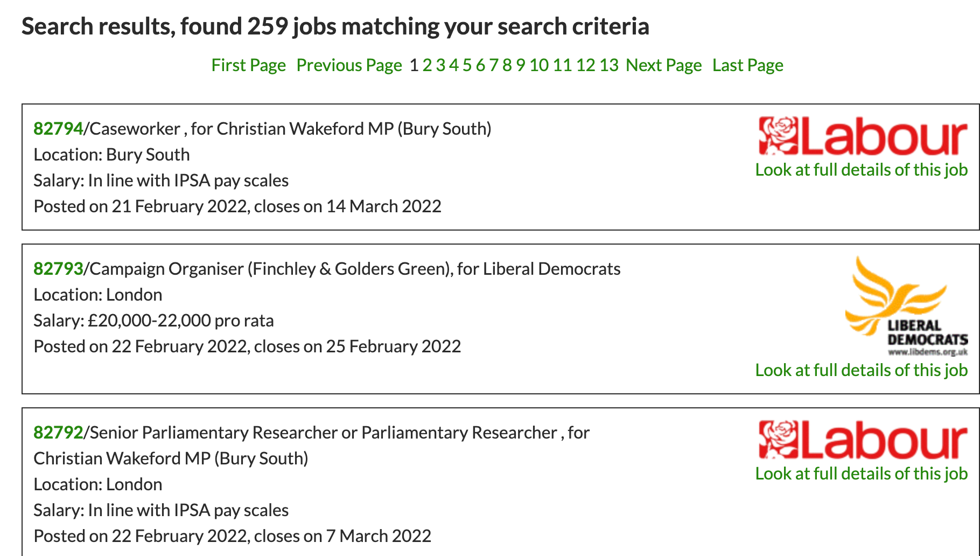Look at full details of Caseworker job
This screenshot has width=980, height=556.
click(x=861, y=170)
